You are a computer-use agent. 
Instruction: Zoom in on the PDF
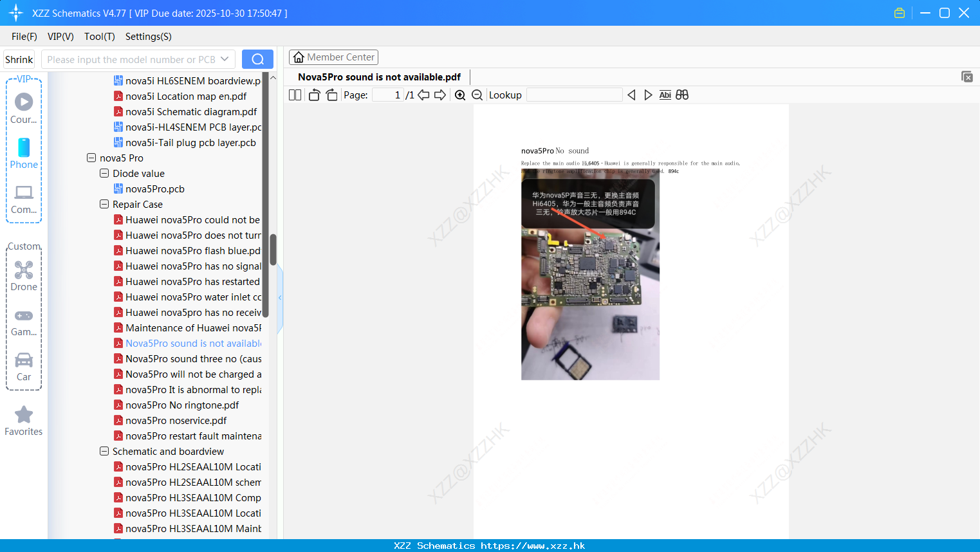click(460, 95)
